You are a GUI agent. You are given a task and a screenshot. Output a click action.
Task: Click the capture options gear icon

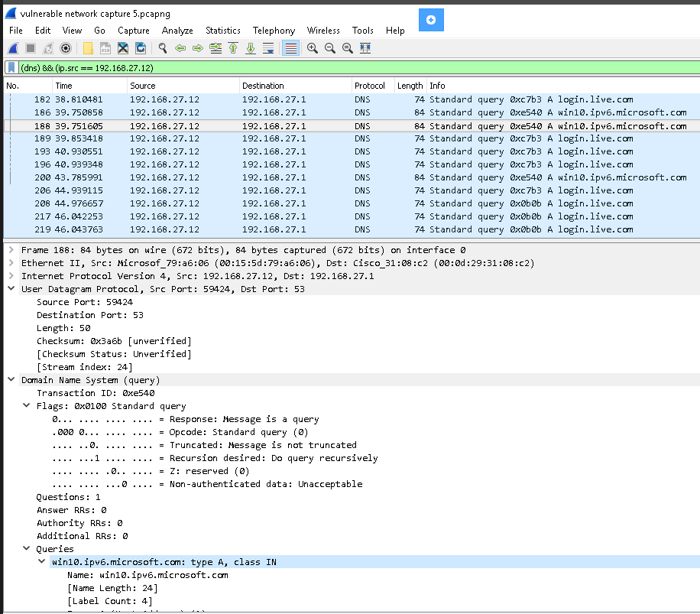tap(66, 48)
